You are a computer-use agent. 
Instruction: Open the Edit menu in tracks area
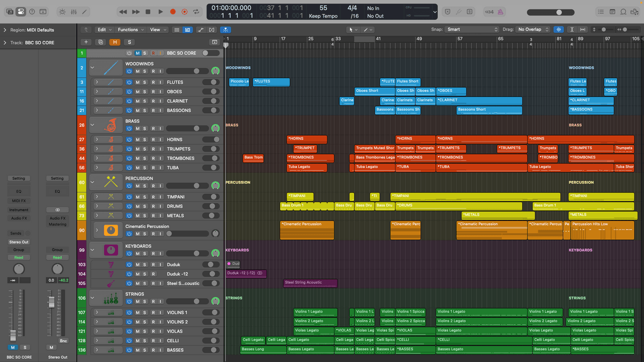(x=104, y=29)
